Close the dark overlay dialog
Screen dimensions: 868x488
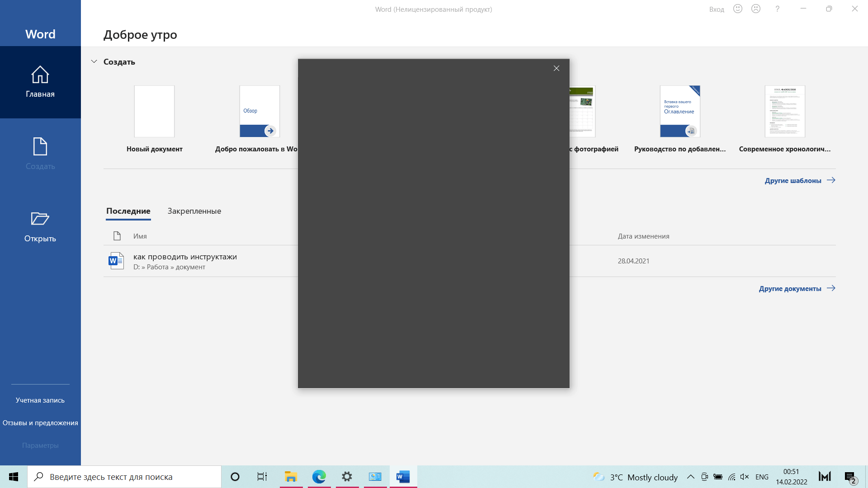pyautogui.click(x=556, y=68)
